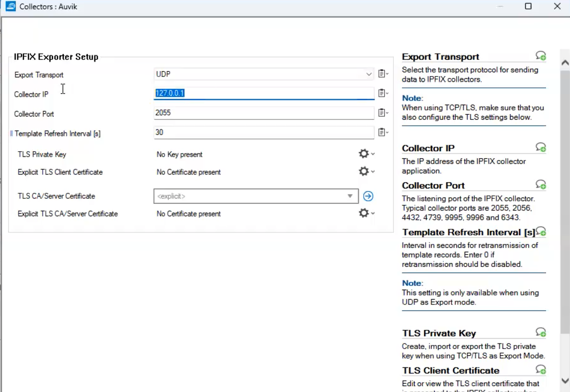Click into the Collector IP field containing 127.0.0.1
This screenshot has width=570, height=392.
pos(264,93)
